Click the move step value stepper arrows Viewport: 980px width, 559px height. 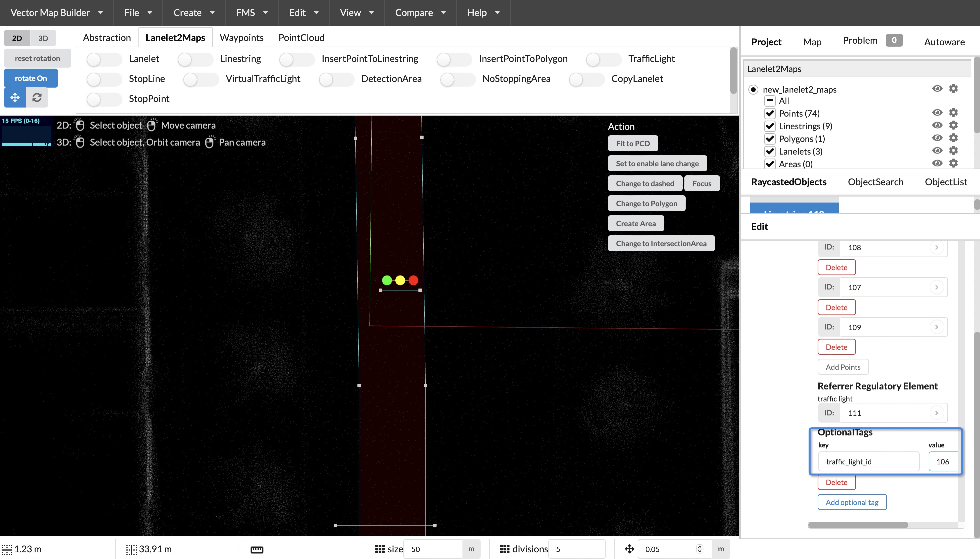click(x=700, y=549)
